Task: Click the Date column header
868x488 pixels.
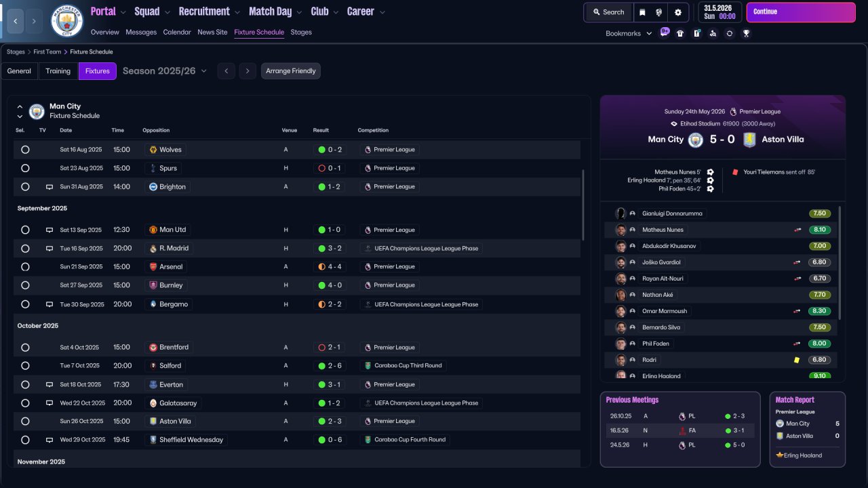Action: pyautogui.click(x=66, y=130)
